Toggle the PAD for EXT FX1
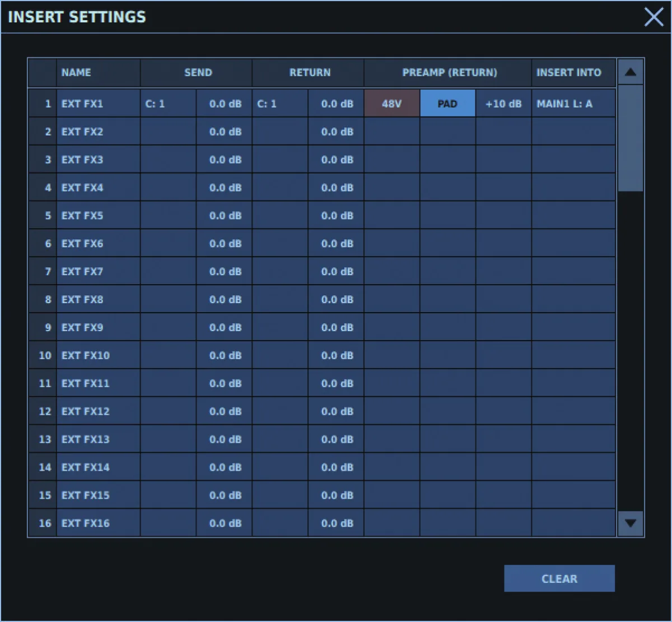This screenshot has height=622, width=672. (448, 104)
